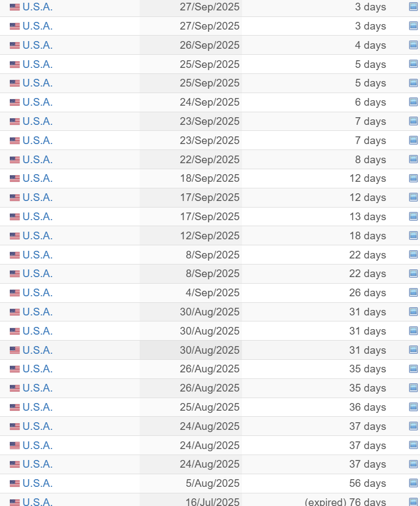Click the U.S.A. link for 4/Sep/2025
Viewport: 420px width, 506px height.
pyautogui.click(x=38, y=292)
